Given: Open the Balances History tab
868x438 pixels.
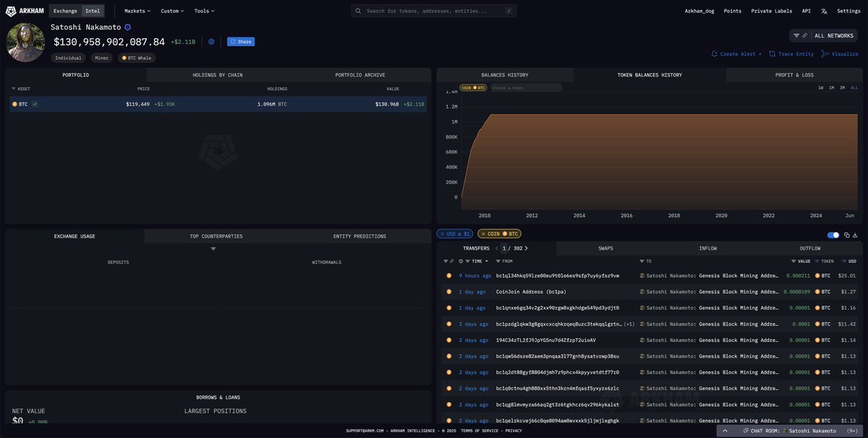Looking at the screenshot, I should pos(505,75).
